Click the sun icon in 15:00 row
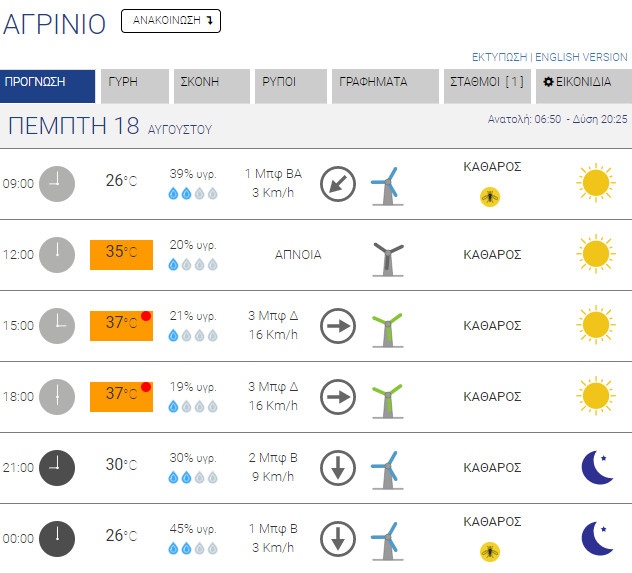This screenshot has height=573, width=632. [x=595, y=325]
